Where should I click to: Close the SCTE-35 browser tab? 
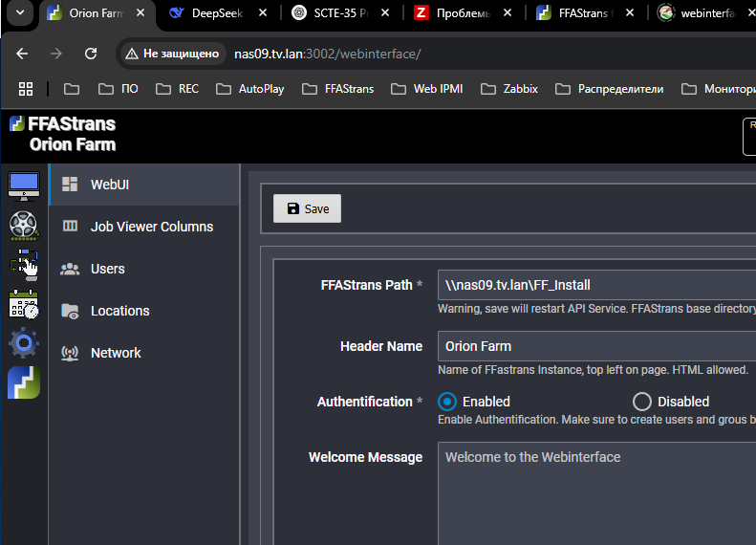coord(385,13)
